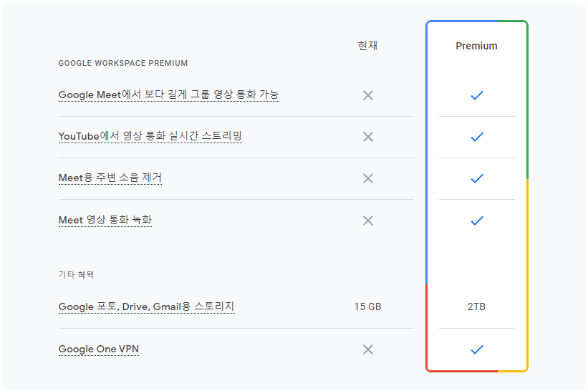588x391 pixels.
Task: Open the 'YouTube에서 영상 통화 실시간 스트리밍' link
Action: click(x=150, y=136)
